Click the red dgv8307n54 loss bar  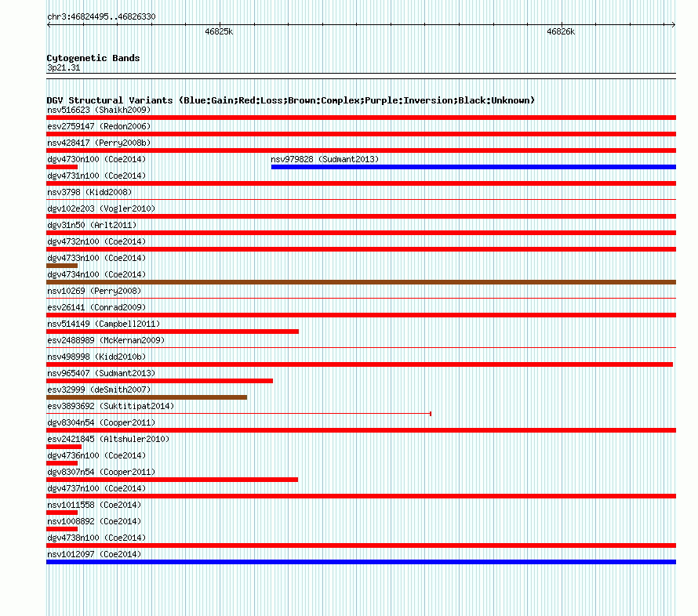point(172,480)
